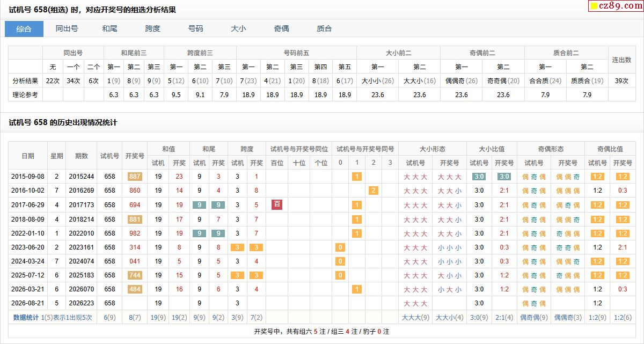This screenshot has width=644, height=344.
Task: Click the 1:2(6) statistic cell
Action: (x=623, y=317)
